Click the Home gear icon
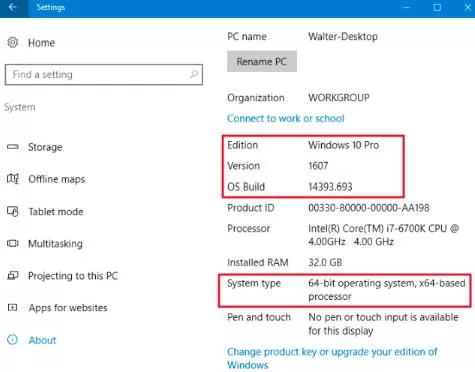 click(x=13, y=42)
